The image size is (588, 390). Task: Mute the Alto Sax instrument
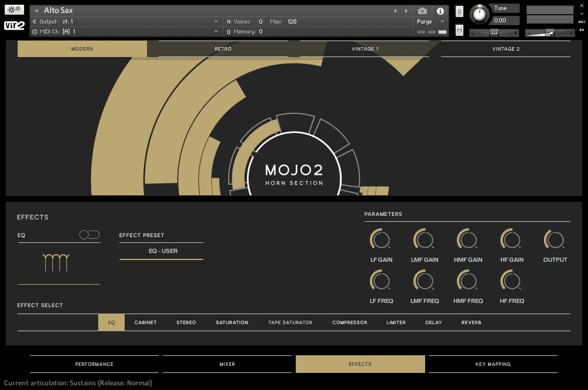point(460,29)
